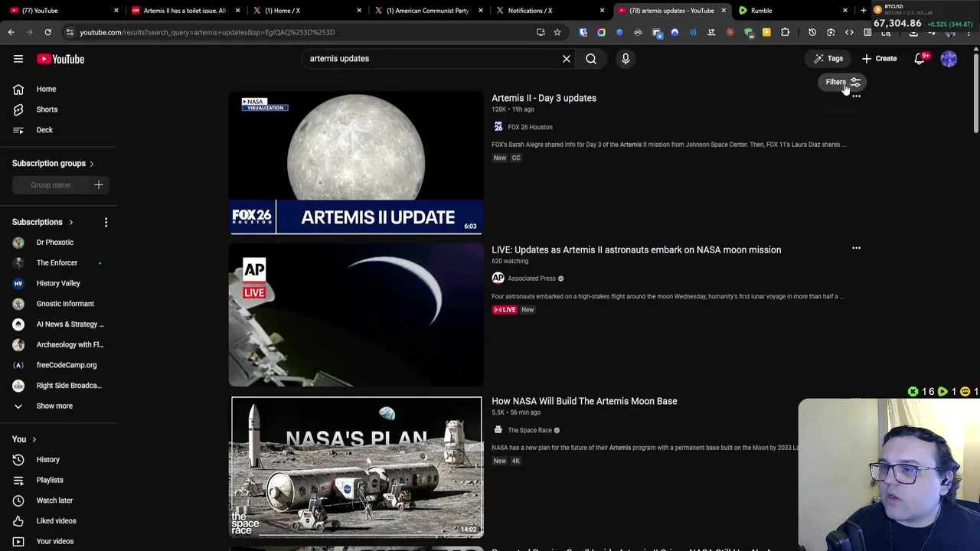Open video Artemis II - Day 3 updates
The width and height of the screenshot is (980, 551).
tap(544, 98)
